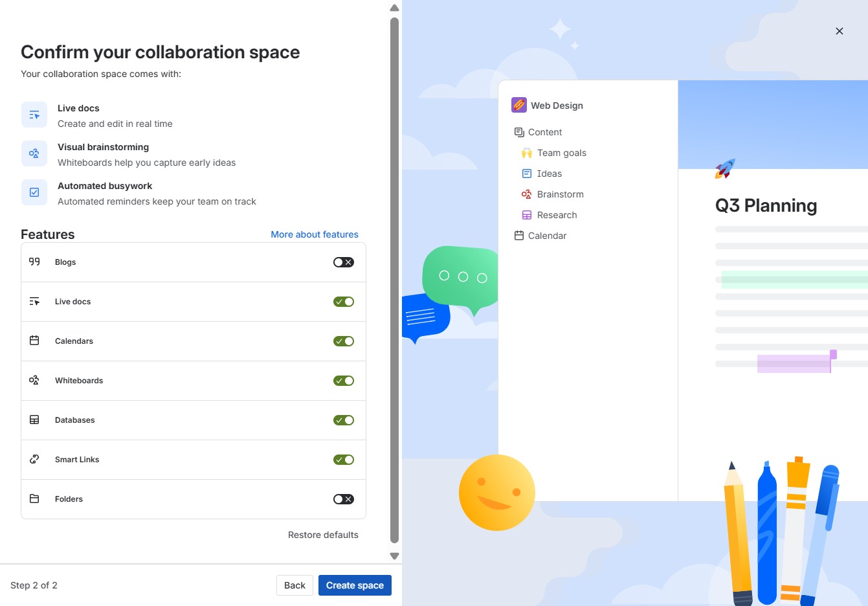Click the Create space button
This screenshot has width=868, height=606.
pyautogui.click(x=355, y=585)
